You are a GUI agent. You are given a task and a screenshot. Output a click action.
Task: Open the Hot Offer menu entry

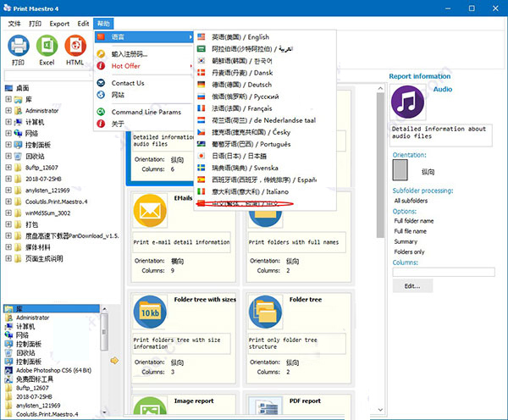(x=144, y=66)
